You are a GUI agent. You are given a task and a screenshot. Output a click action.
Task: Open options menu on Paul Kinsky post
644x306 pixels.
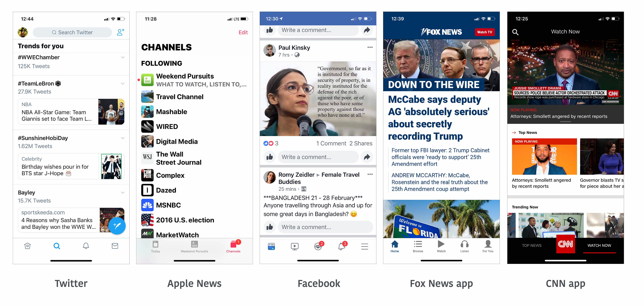(370, 47)
